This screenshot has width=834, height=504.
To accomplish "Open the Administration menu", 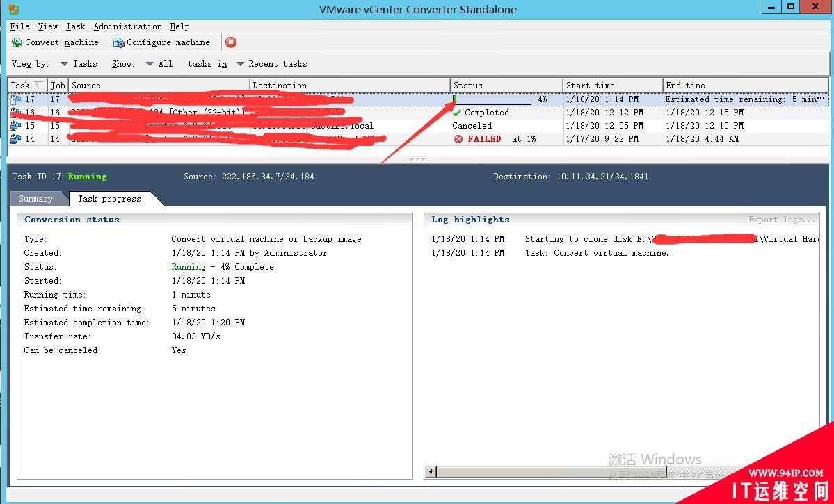I will click(128, 26).
